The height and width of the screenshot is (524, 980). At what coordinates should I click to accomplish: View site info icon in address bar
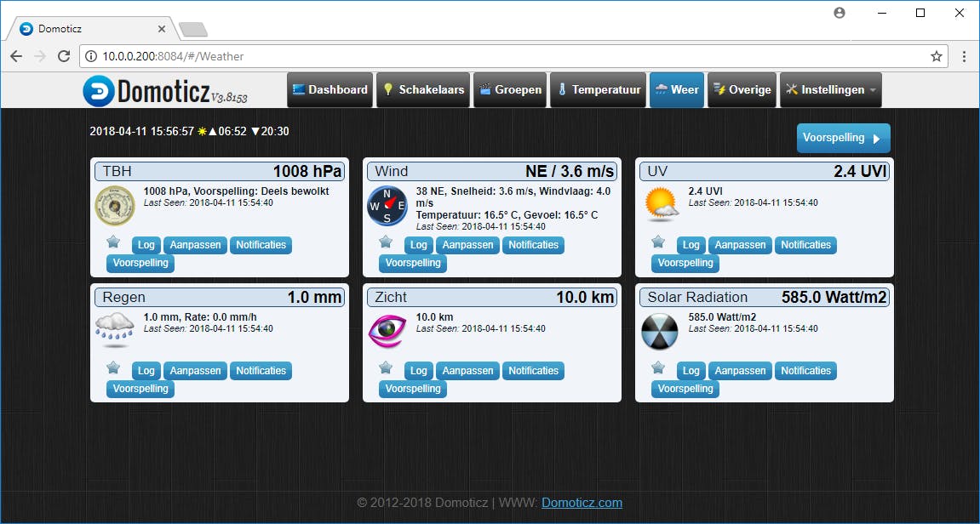(91, 56)
